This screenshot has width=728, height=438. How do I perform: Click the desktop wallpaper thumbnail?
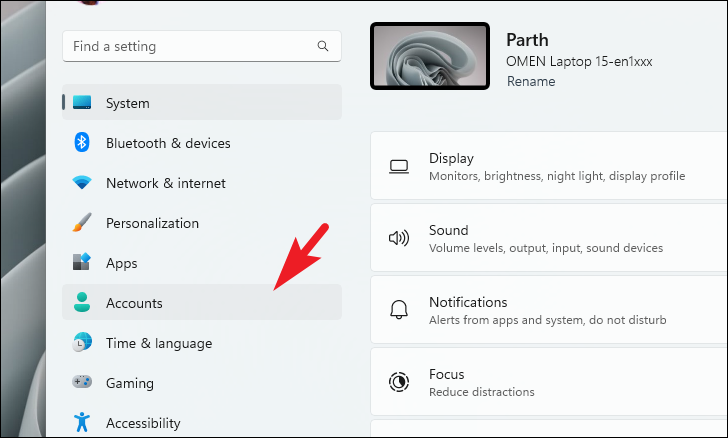click(430, 56)
